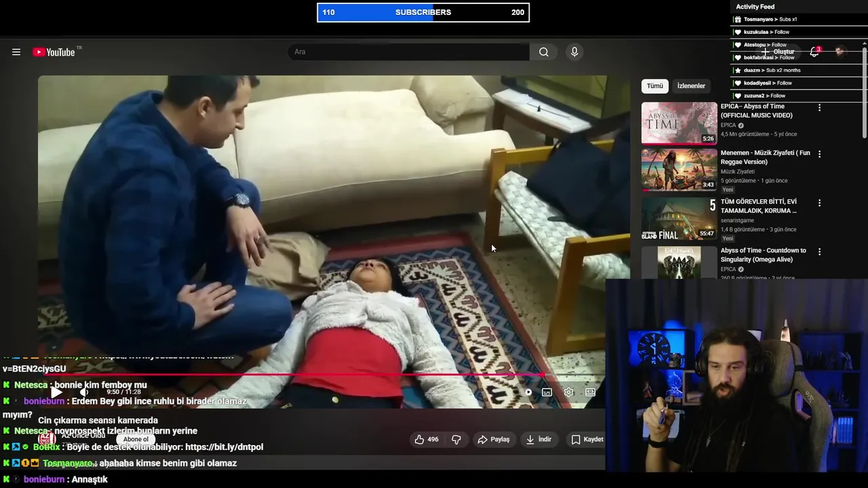Open EPICA Abyss of Time thumbnail

click(x=679, y=123)
